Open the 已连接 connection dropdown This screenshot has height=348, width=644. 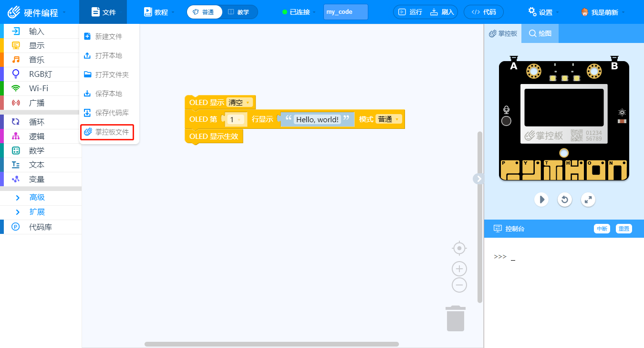299,12
